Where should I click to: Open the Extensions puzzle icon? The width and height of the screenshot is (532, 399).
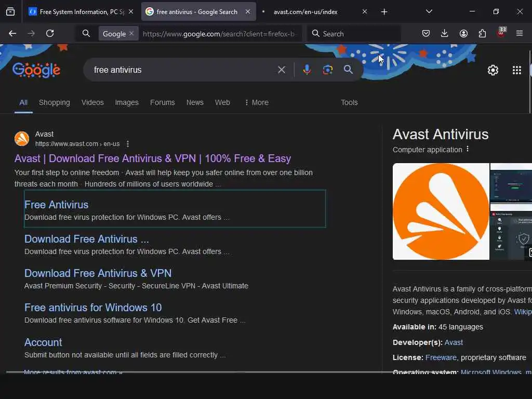[482, 33]
